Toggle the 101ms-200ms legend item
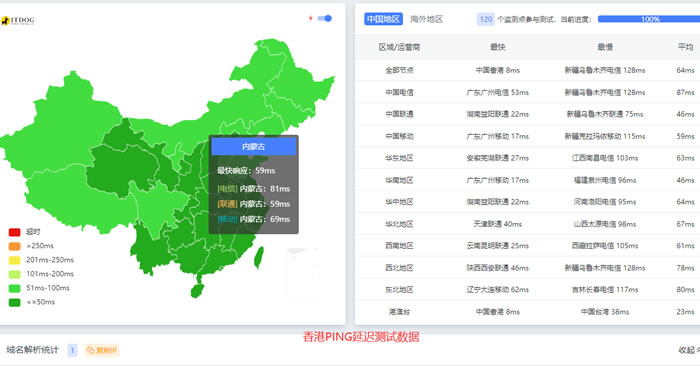The image size is (700, 366). [41, 274]
